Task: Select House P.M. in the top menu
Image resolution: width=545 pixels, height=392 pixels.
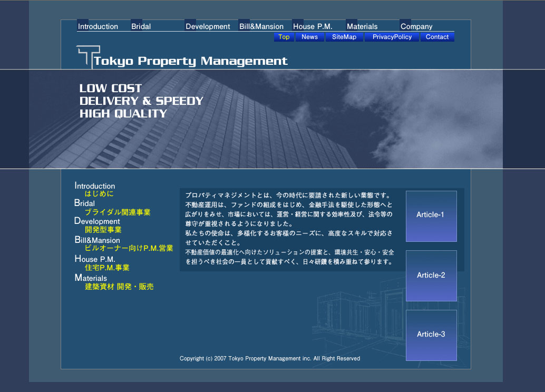Action: tap(313, 26)
